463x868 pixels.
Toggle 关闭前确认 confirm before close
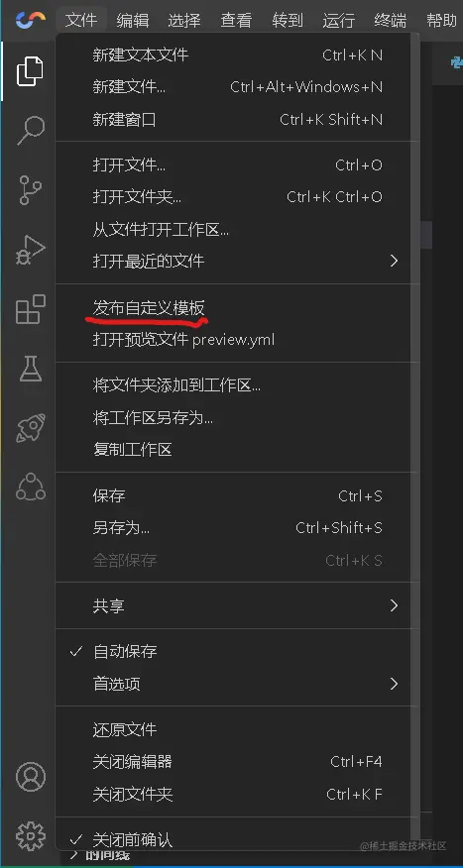point(237,840)
